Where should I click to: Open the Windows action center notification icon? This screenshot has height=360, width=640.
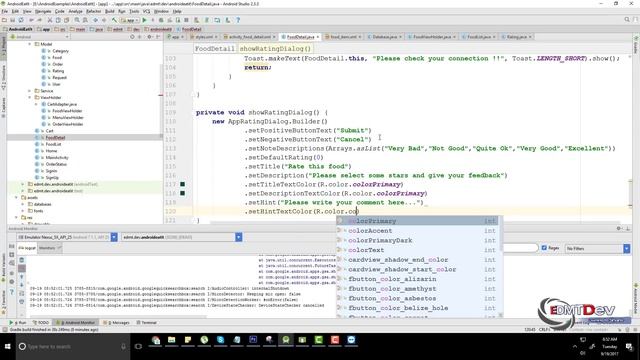pyautogui.click(x=629, y=347)
